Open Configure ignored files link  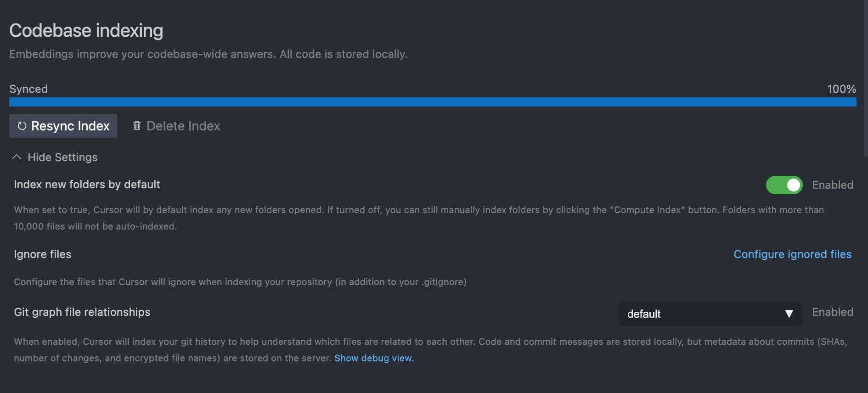pos(792,254)
